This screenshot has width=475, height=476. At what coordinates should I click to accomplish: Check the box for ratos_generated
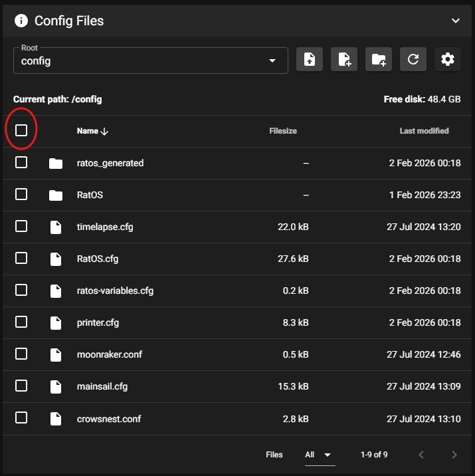click(x=21, y=162)
